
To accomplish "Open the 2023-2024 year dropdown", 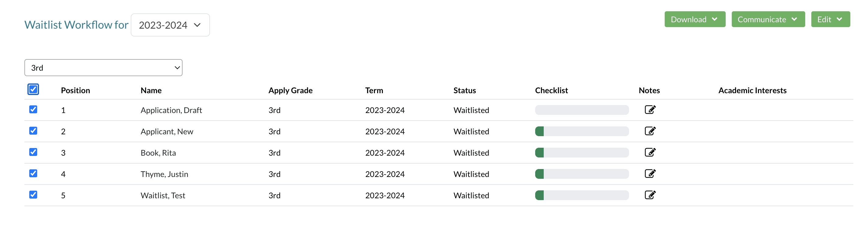I will (x=170, y=25).
